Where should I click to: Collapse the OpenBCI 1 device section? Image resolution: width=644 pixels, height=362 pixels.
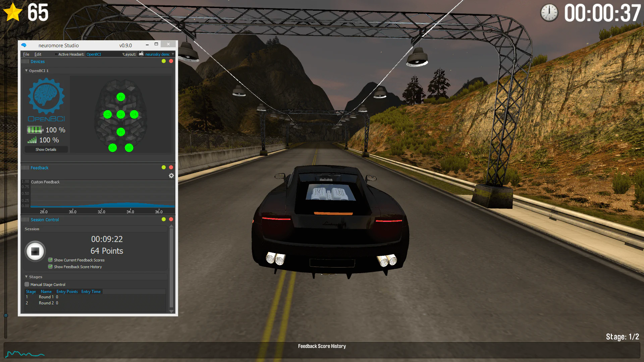point(26,71)
